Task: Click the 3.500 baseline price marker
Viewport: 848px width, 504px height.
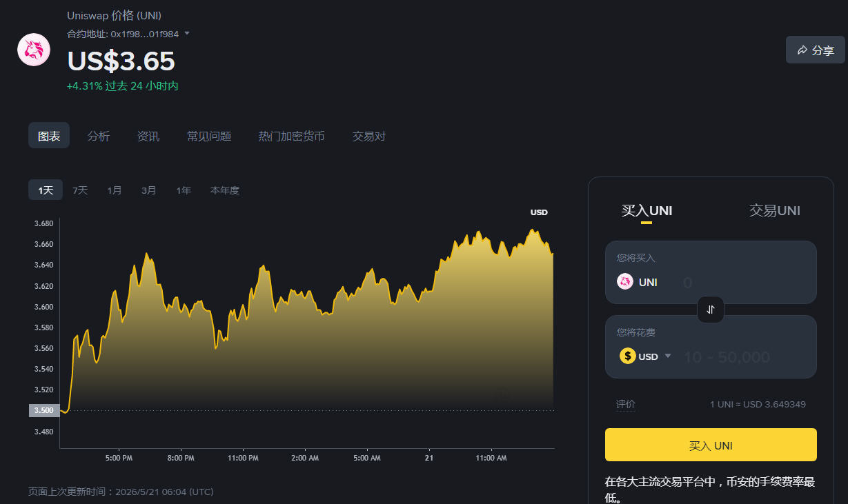Action: pos(44,410)
